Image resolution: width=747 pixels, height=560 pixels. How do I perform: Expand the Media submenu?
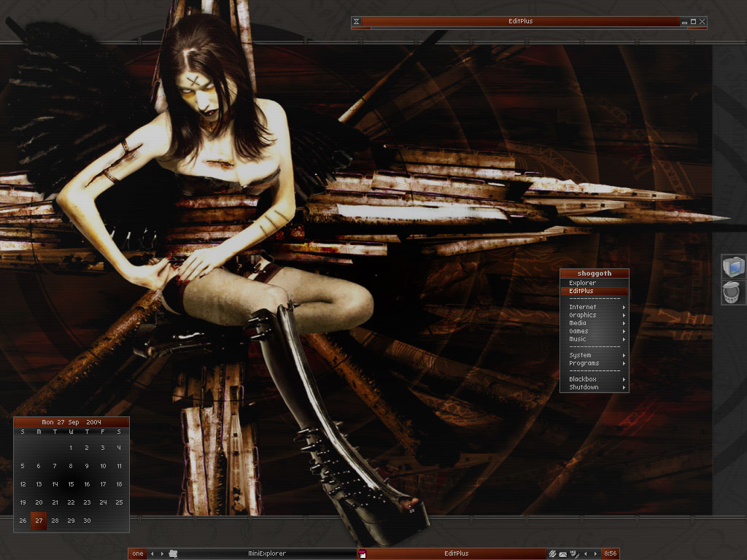pos(595,323)
